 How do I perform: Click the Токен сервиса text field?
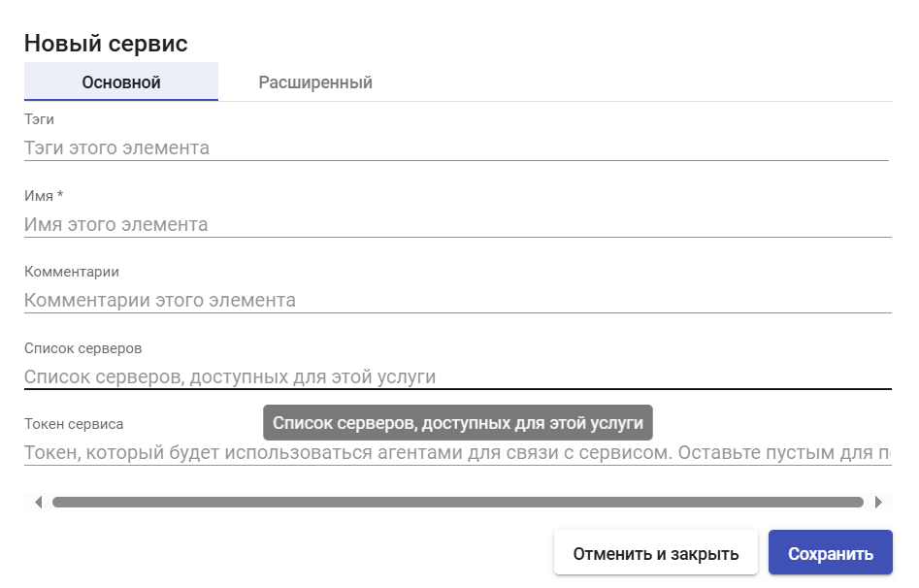458,452
